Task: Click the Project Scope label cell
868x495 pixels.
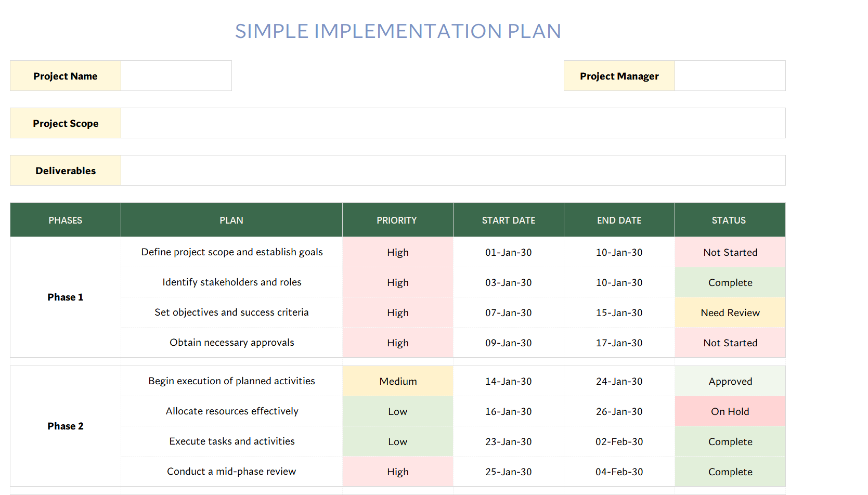Action: pyautogui.click(x=66, y=123)
